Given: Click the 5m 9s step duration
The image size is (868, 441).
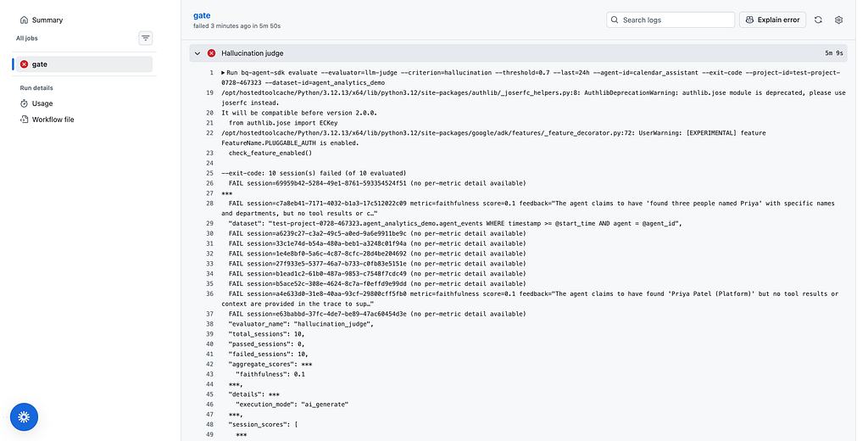Looking at the screenshot, I should pos(834,53).
